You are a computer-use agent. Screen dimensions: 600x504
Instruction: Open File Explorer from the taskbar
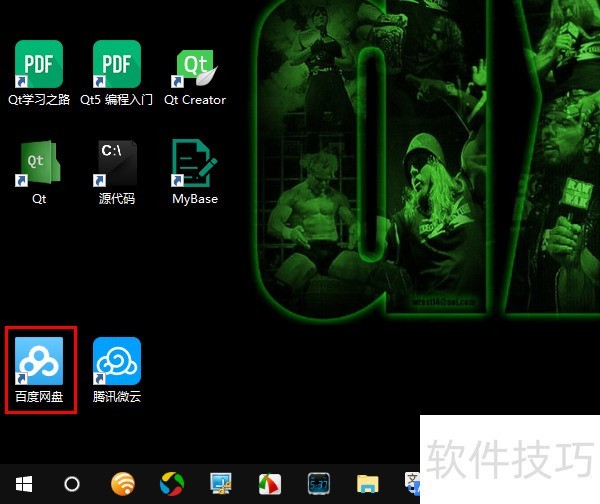368,484
